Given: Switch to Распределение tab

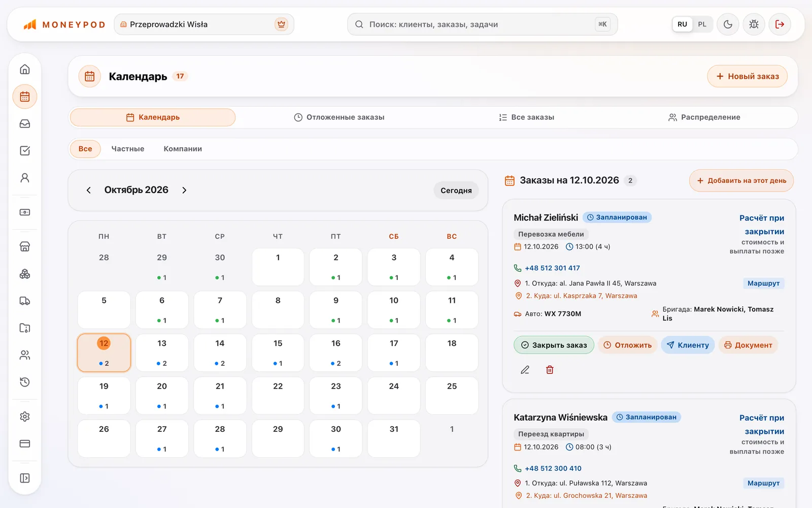Looking at the screenshot, I should pyautogui.click(x=704, y=117).
